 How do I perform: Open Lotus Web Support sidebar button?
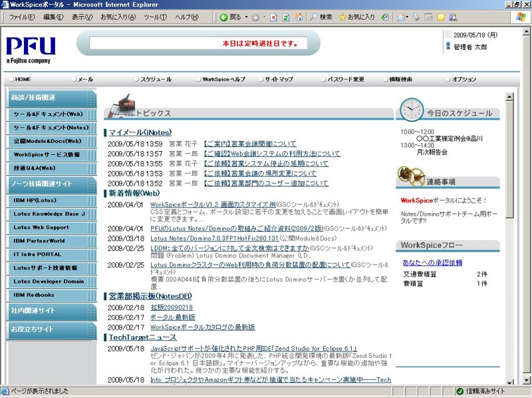point(52,228)
